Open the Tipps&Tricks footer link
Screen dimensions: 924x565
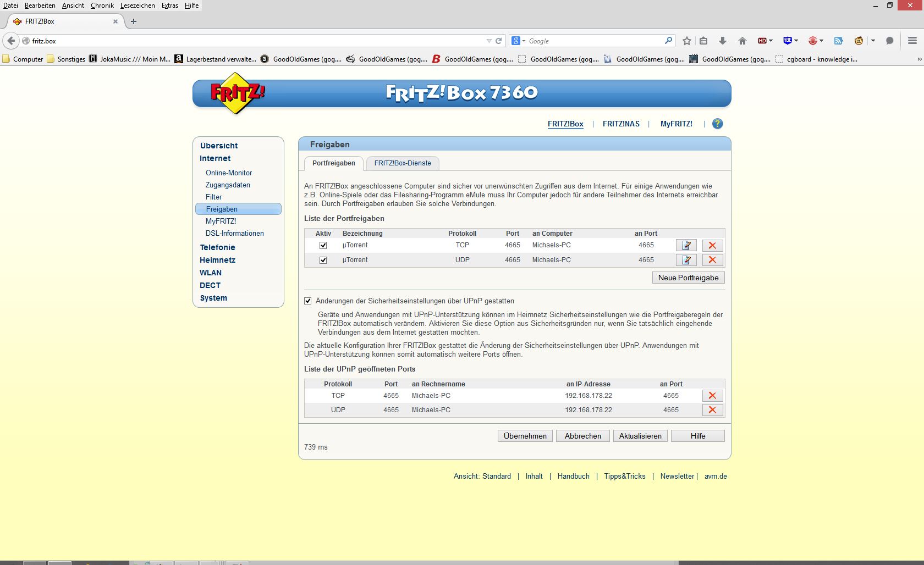625,477
